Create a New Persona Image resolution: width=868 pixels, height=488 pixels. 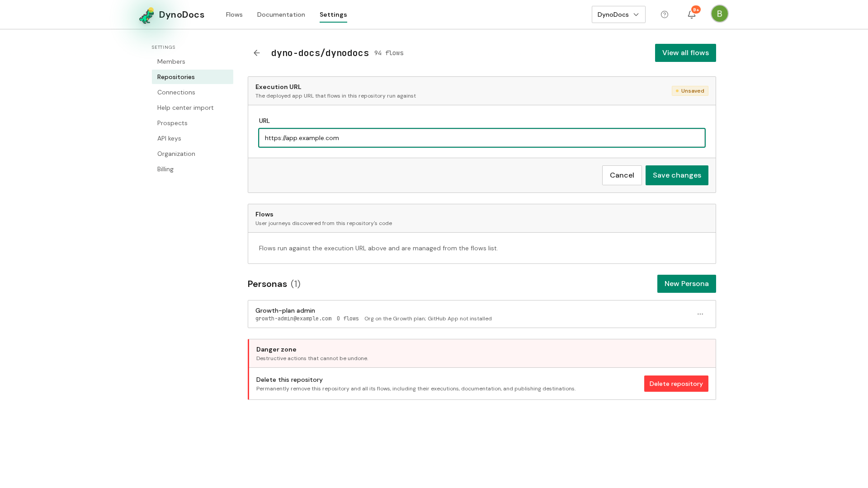687,284
